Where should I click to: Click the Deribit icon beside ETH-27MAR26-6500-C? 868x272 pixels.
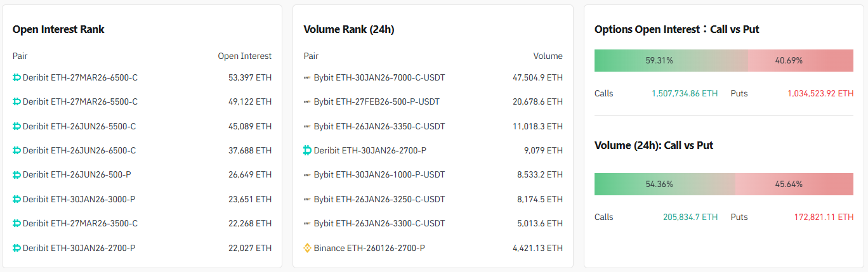click(17, 77)
